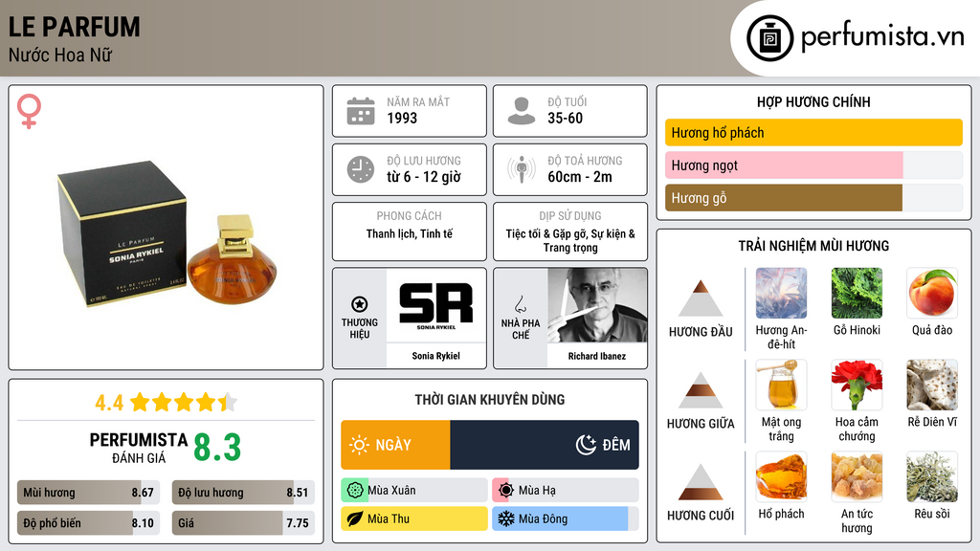980x551 pixels.
Task: Open the Quả đào peach note image
Action: (932, 293)
